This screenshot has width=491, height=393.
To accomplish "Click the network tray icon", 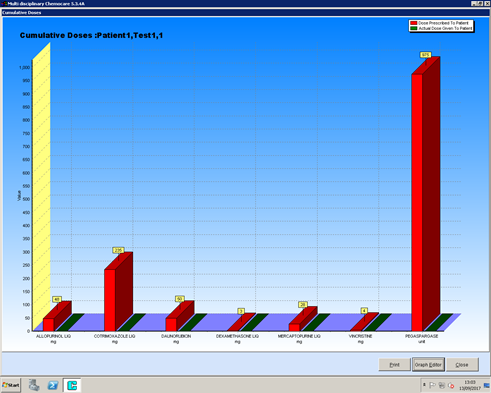I will pos(442,386).
